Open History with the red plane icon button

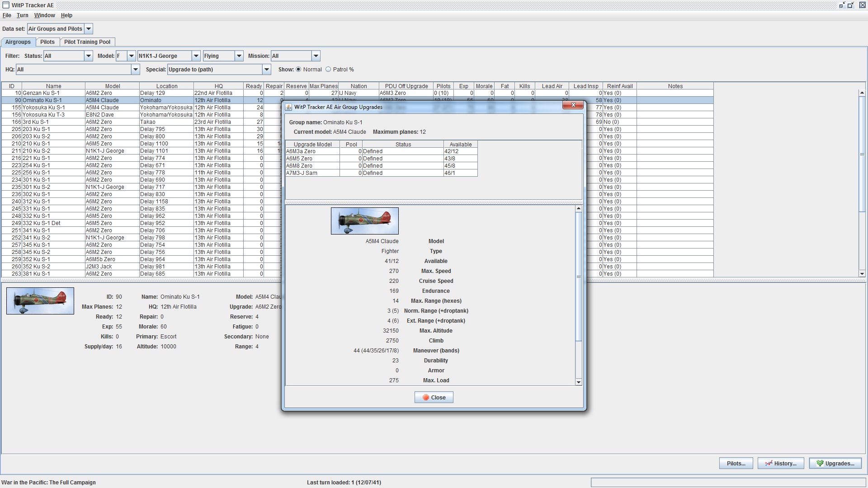(780, 464)
